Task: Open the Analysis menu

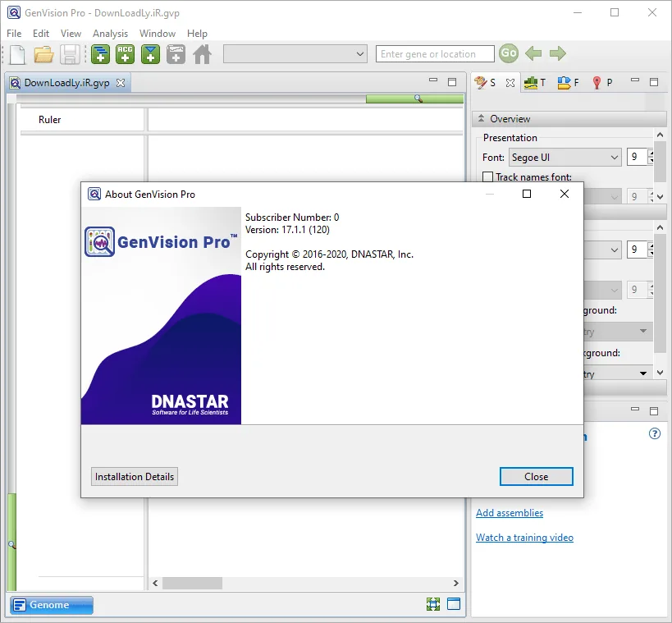Action: [x=110, y=34]
